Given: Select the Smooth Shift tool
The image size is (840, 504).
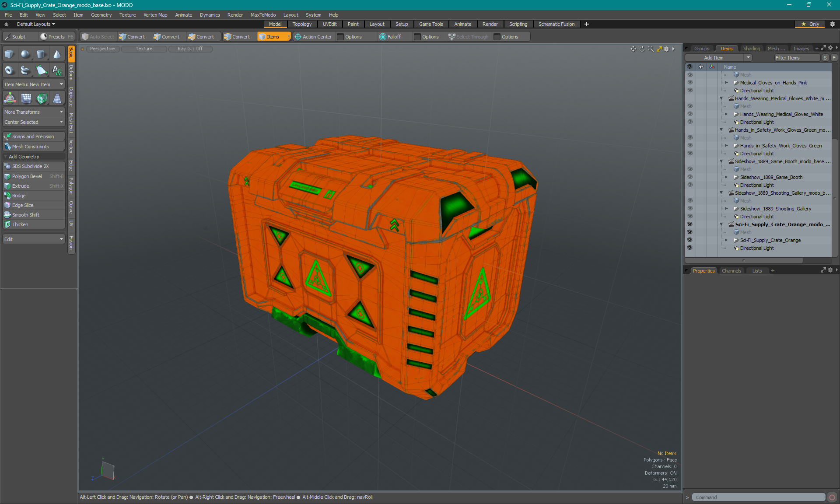Looking at the screenshot, I should 25,214.
